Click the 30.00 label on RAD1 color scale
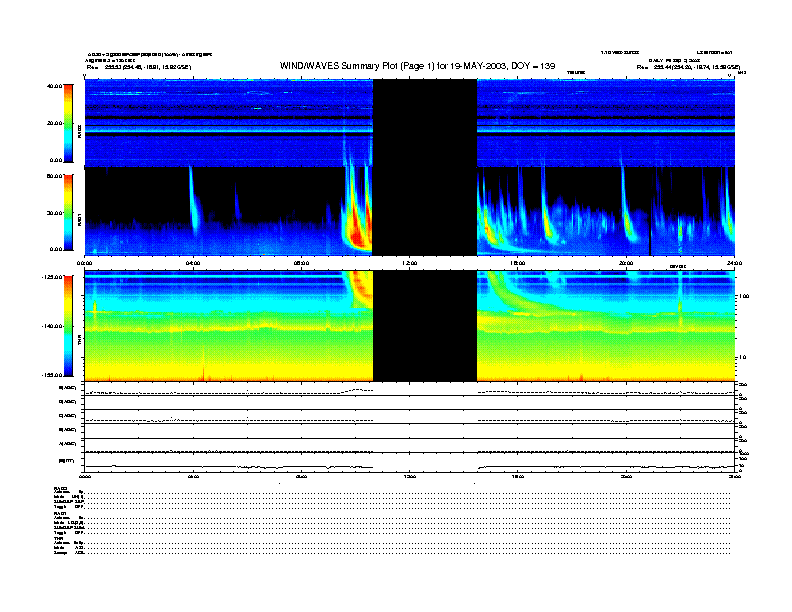This screenshot has width=792, height=612. tap(55, 213)
